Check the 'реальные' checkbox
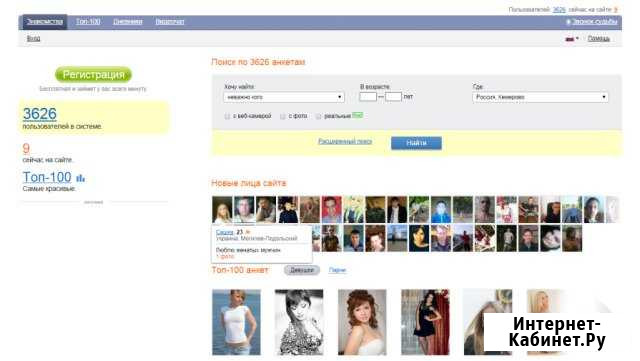The height and width of the screenshot is (361, 640). pos(318,116)
